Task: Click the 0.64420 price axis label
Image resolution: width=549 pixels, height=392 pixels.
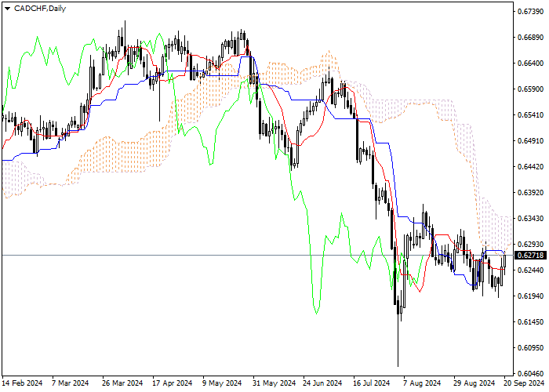Action: click(530, 167)
